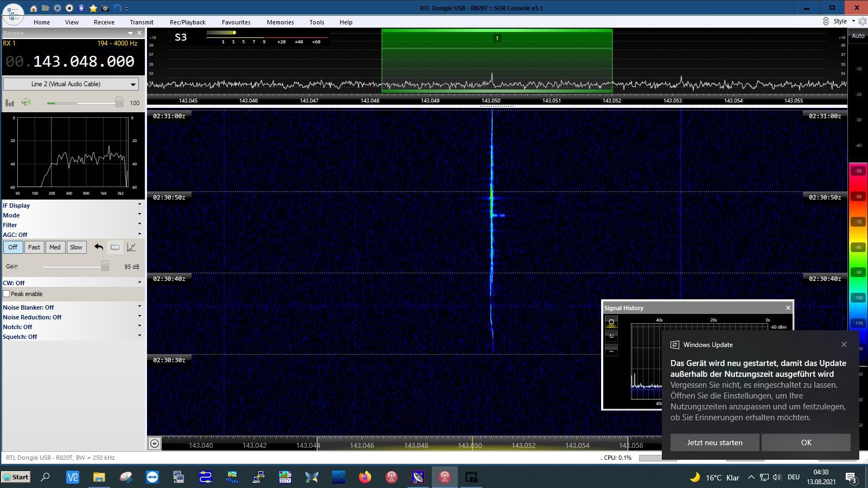This screenshot has width=868, height=488.
Task: Click the blue plus icon in title bar
Action: click(81, 8)
